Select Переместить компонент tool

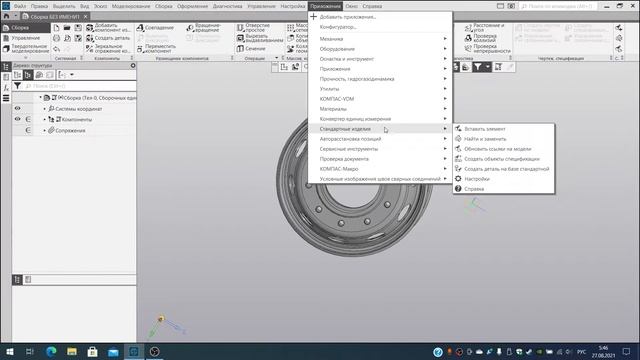tap(156, 49)
